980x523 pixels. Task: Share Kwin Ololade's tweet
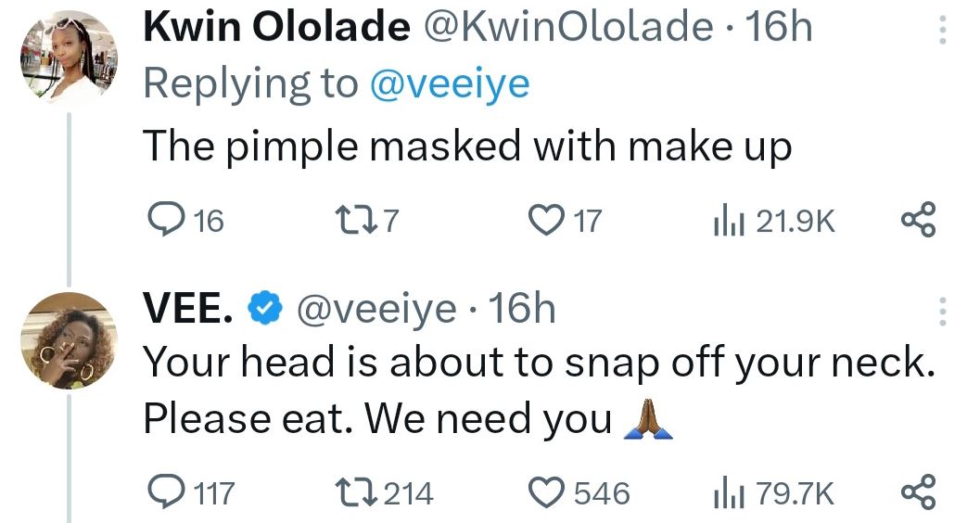(918, 221)
